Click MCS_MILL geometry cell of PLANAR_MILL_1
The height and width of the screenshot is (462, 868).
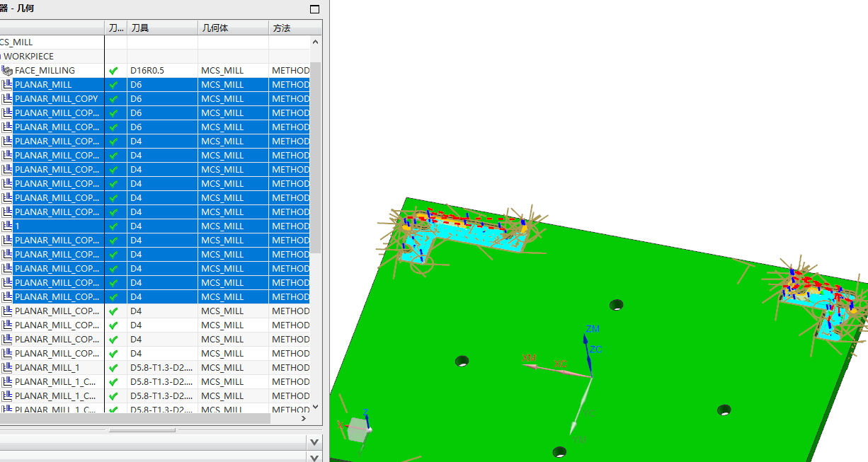point(233,368)
